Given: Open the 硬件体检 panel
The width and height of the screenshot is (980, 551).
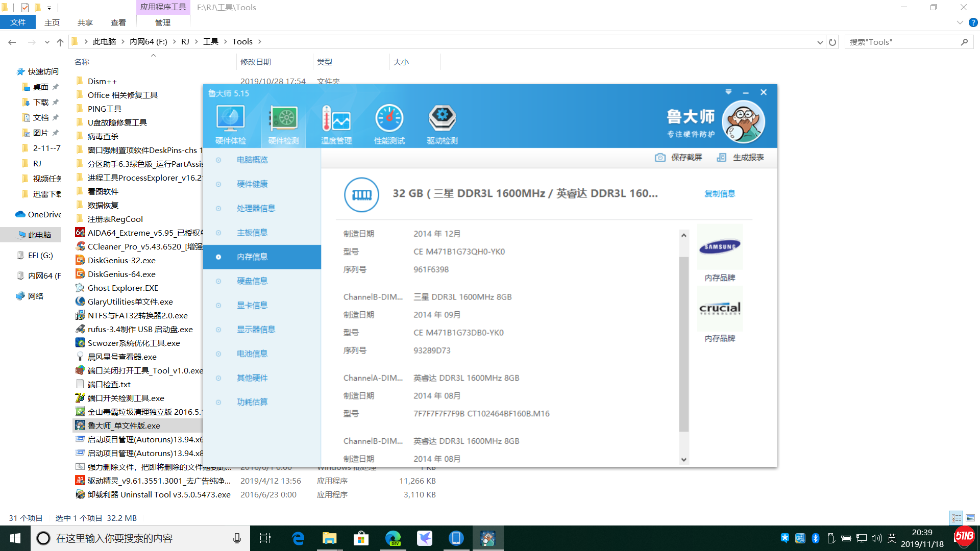Looking at the screenshot, I should tap(231, 122).
